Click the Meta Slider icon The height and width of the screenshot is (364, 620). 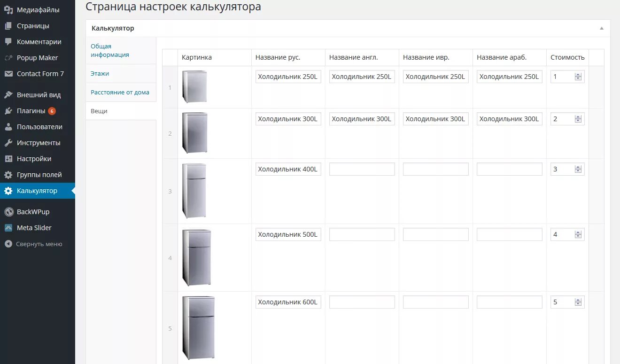8,228
